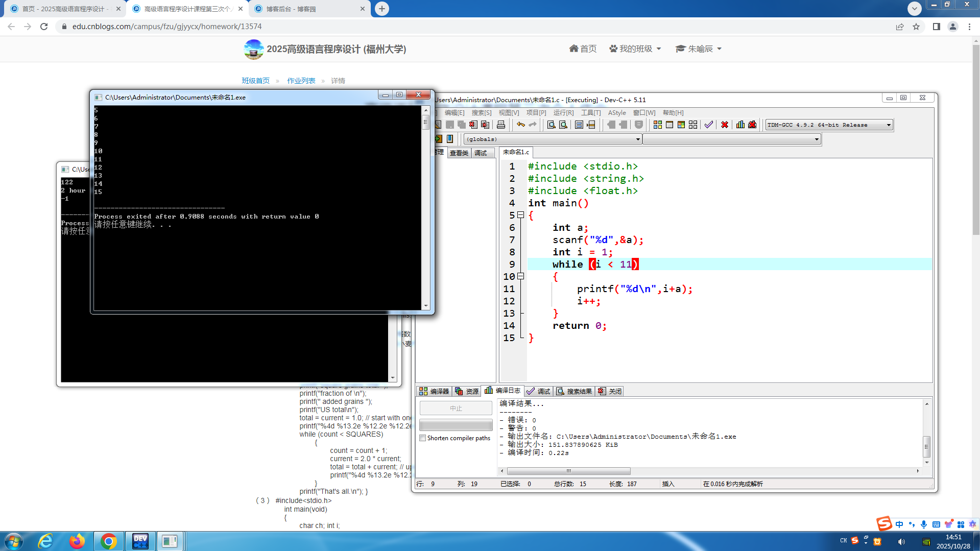
Task: Select the 查看类 sidebar tab
Action: (459, 153)
